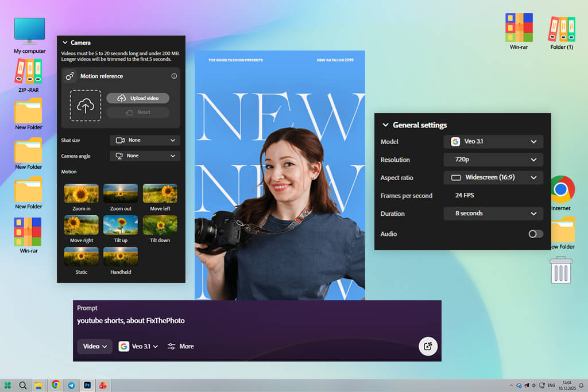Click the Motion reference info icon
This screenshot has width=588, height=392.
[174, 76]
